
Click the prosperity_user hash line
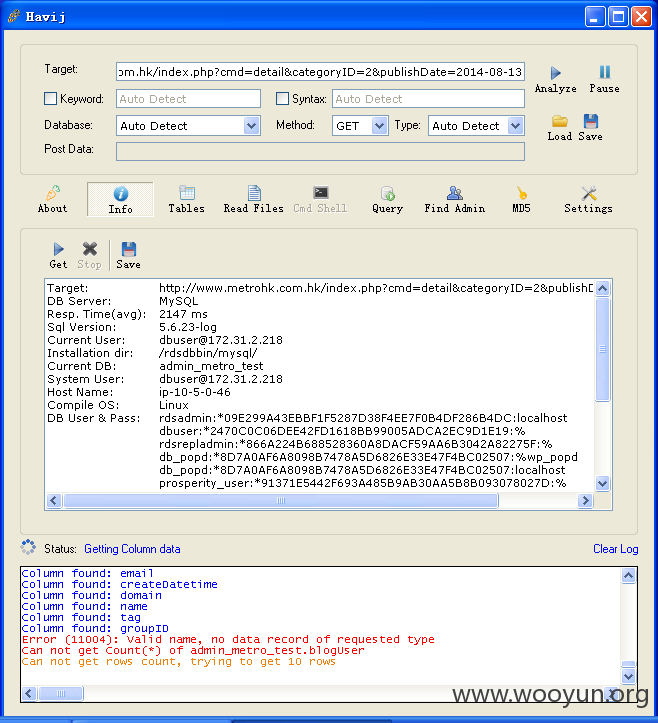(362, 483)
